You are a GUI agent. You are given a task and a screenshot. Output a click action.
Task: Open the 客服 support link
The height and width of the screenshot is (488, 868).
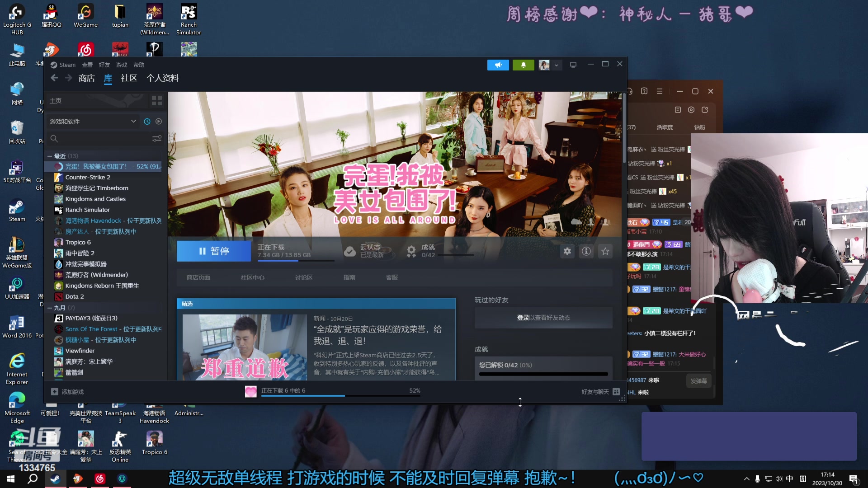pos(392,277)
